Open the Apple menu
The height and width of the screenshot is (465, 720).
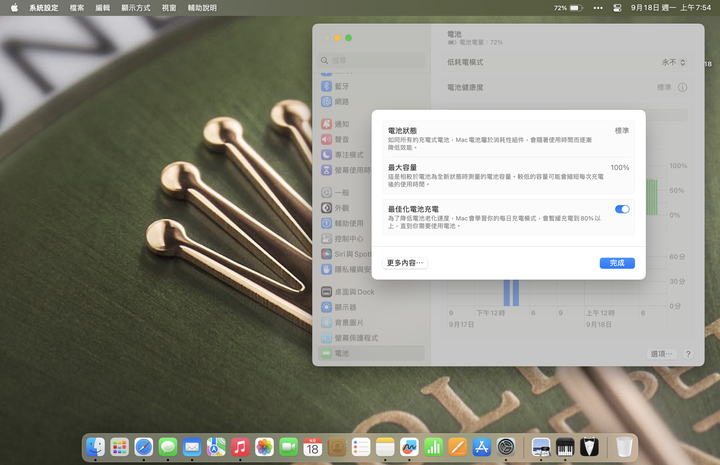(14, 8)
